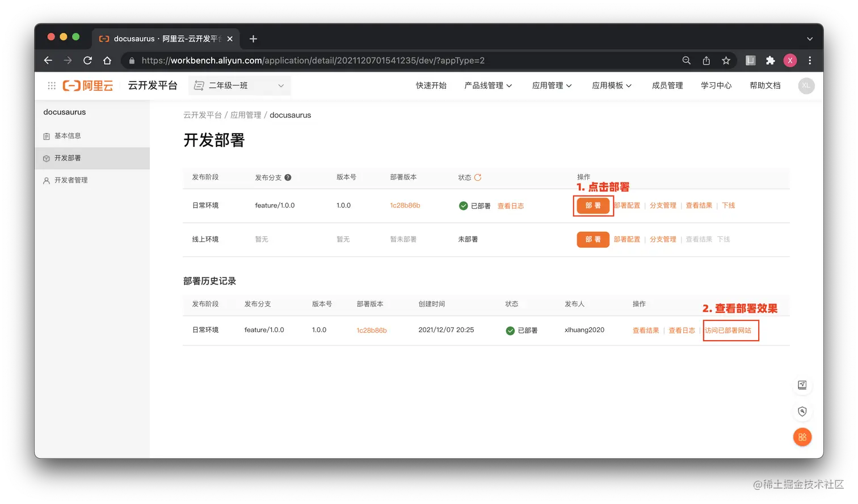Open the feedback edit floating icon
The width and height of the screenshot is (858, 504).
point(802,385)
